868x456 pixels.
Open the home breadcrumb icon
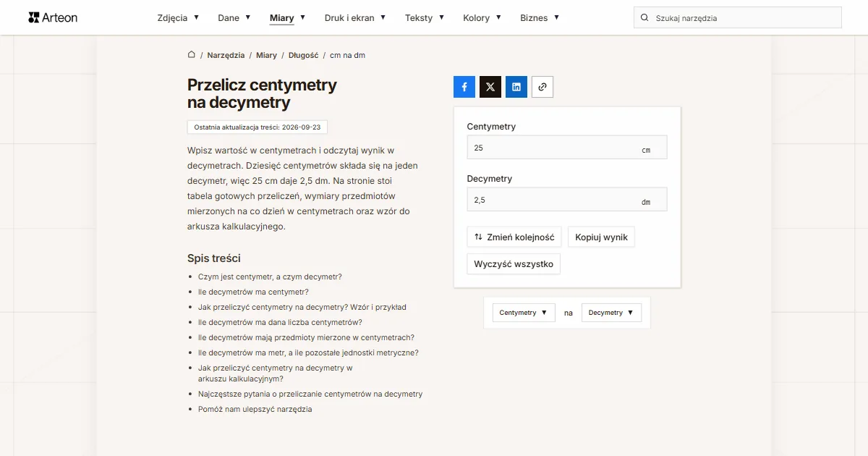coord(192,55)
